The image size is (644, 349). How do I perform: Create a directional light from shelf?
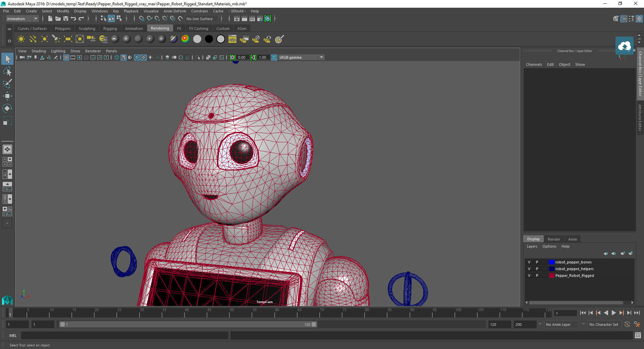click(33, 39)
